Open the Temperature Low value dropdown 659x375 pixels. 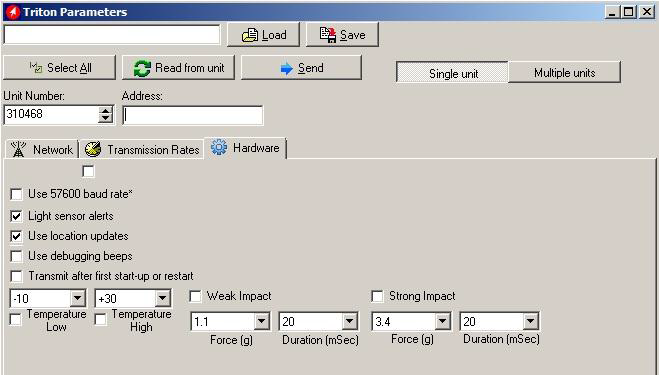click(x=77, y=298)
